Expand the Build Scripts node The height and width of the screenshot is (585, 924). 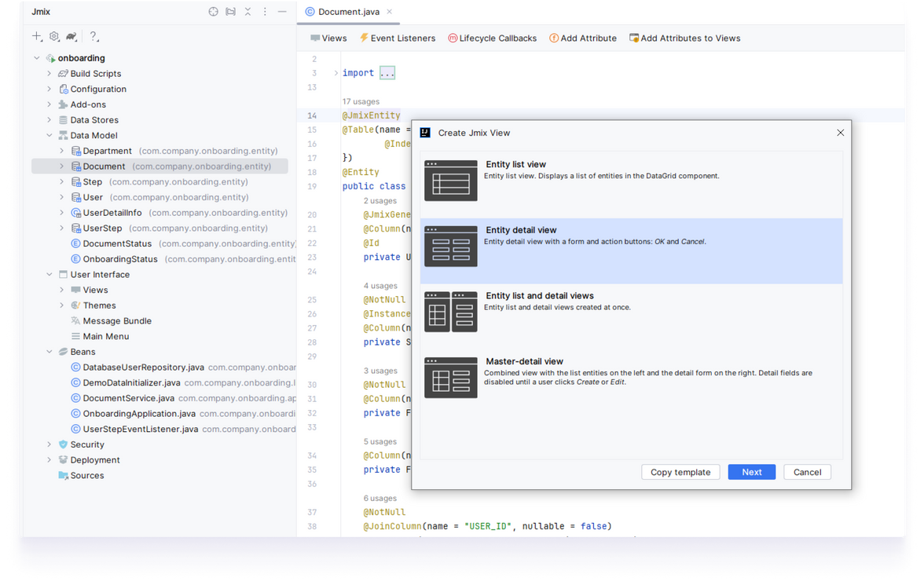(x=49, y=74)
